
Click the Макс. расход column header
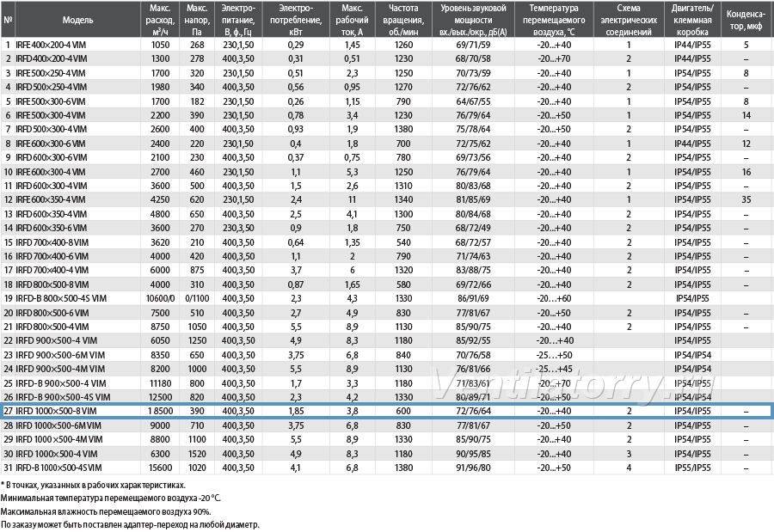(160, 20)
